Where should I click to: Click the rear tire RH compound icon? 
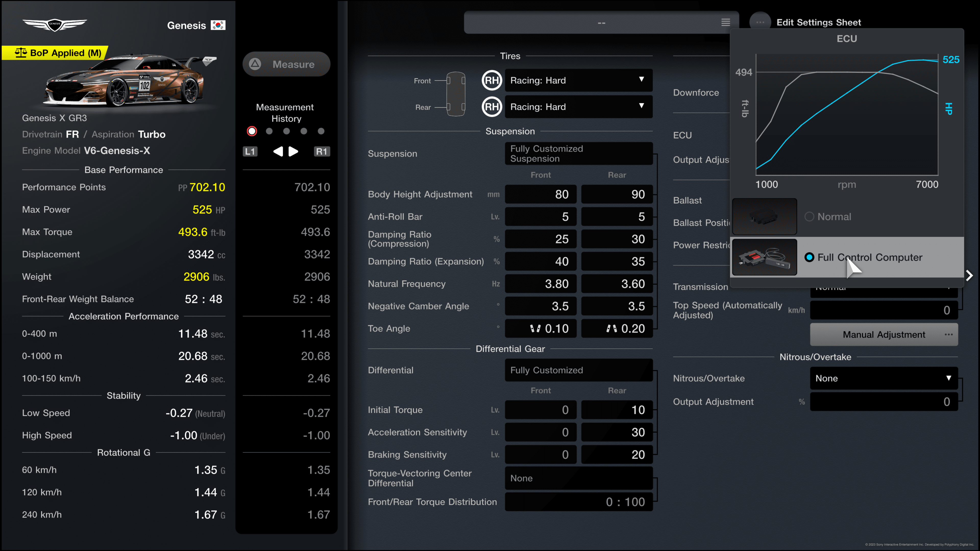[492, 107]
